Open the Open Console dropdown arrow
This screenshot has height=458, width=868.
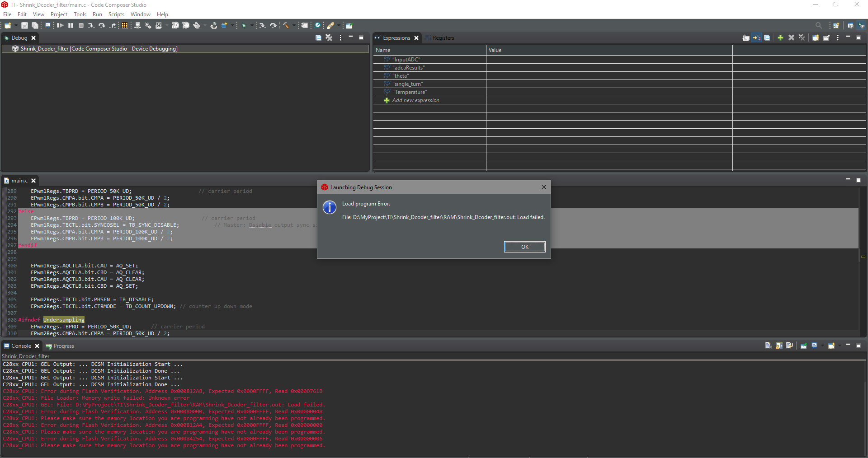click(840, 346)
